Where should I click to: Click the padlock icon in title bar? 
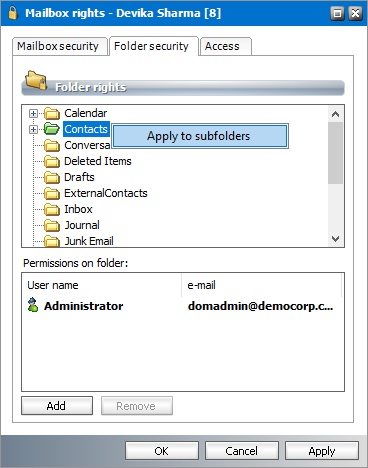(13, 13)
